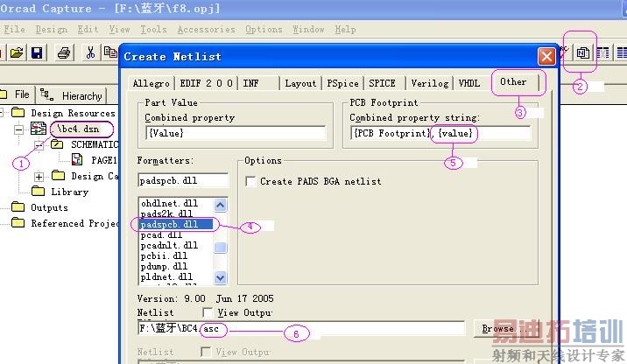
Task: Click the Save floppy disk icon
Action: 37,52
